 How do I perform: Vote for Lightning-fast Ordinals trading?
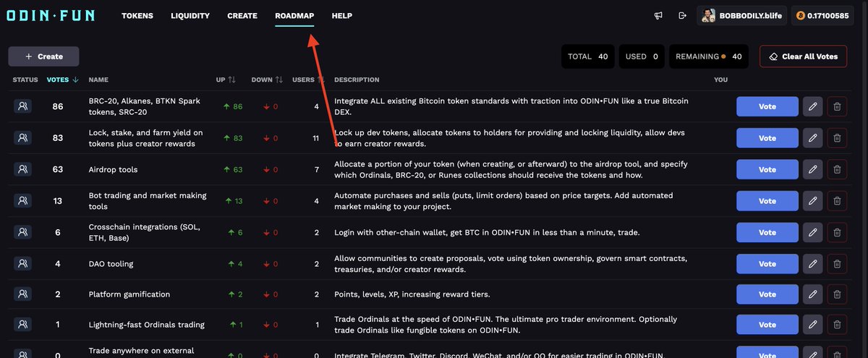(x=767, y=325)
